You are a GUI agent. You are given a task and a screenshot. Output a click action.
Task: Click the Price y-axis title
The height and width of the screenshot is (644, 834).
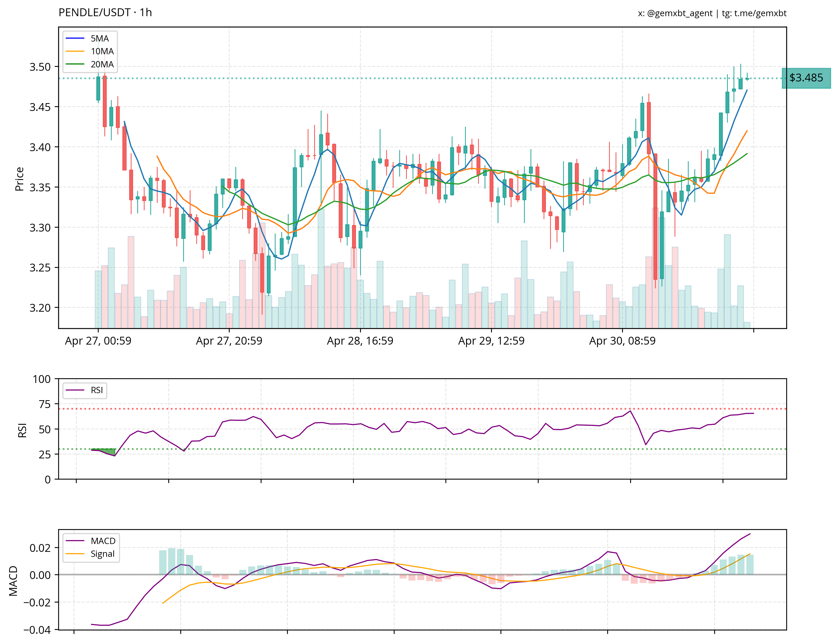tap(19, 179)
